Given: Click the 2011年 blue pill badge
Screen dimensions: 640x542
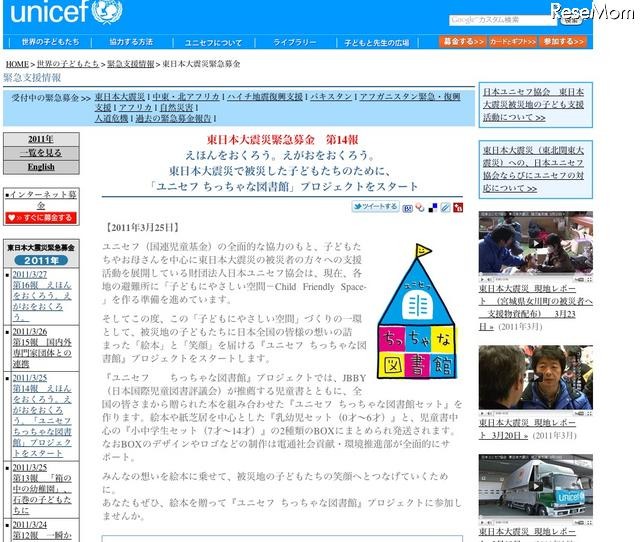Looking at the screenshot, I should pos(41,260).
